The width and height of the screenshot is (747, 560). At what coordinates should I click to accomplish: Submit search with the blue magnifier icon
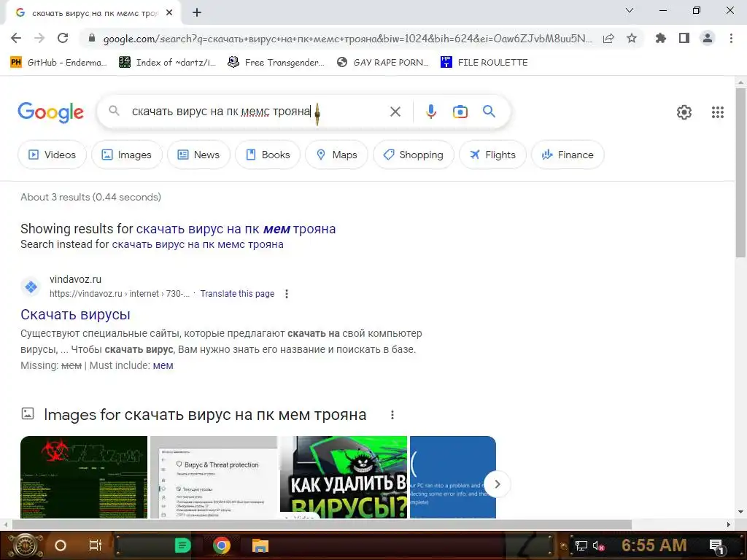click(x=489, y=112)
